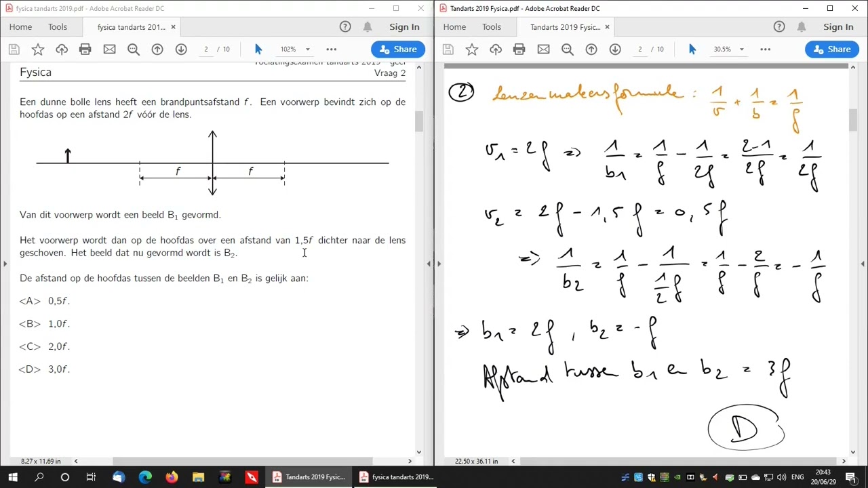Viewport: 868px width, 488px height.
Task: Horizontal scrollbar in left window
Action: 242,462
